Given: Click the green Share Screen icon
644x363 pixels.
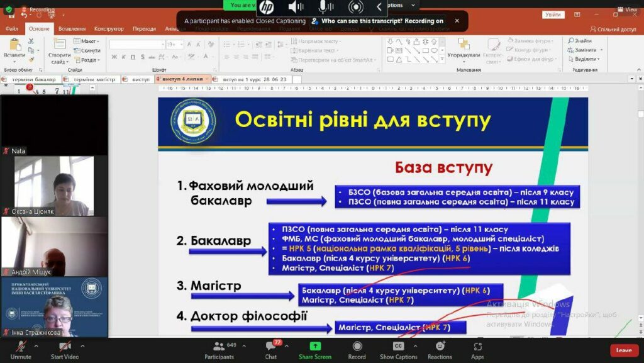Looking at the screenshot, I should click(x=315, y=346).
